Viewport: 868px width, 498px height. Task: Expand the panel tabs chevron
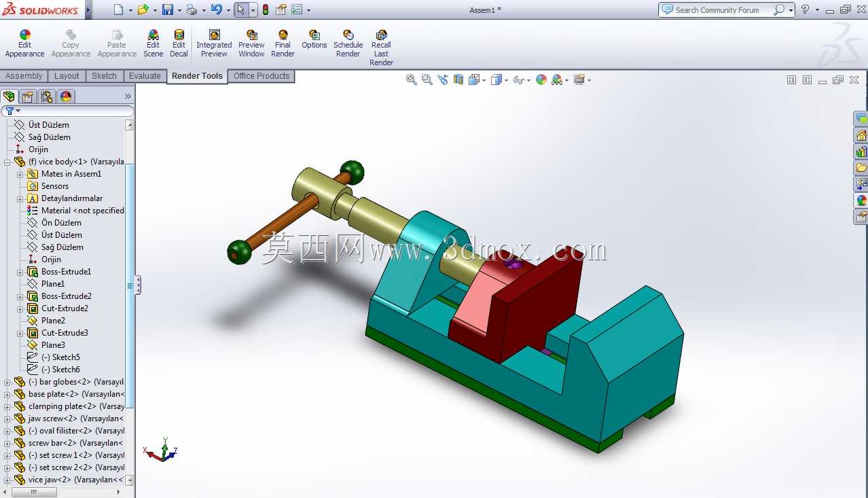click(128, 96)
